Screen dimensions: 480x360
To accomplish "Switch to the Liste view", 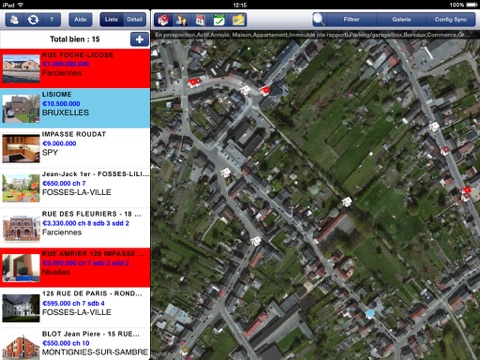I will click(111, 20).
